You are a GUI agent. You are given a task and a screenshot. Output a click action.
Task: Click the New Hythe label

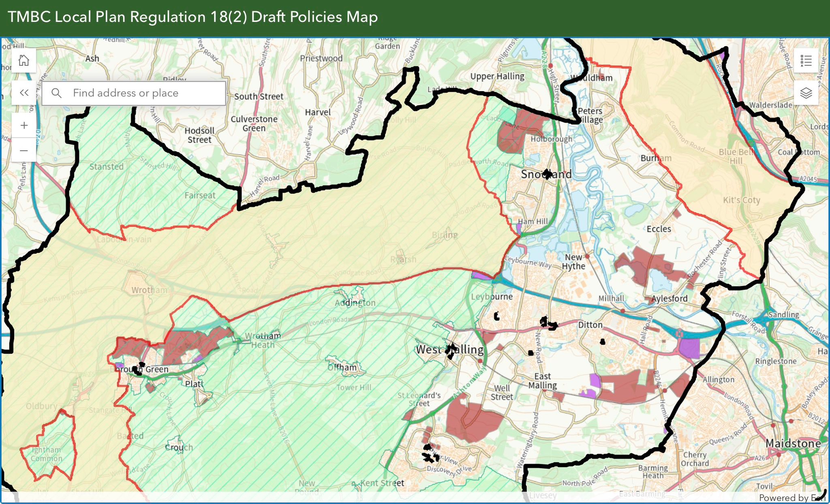pos(573,262)
